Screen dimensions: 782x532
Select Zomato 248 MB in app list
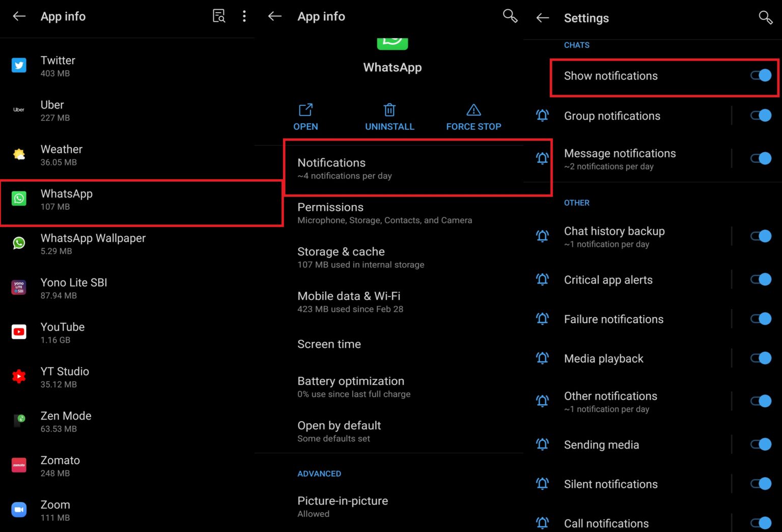coord(127,466)
